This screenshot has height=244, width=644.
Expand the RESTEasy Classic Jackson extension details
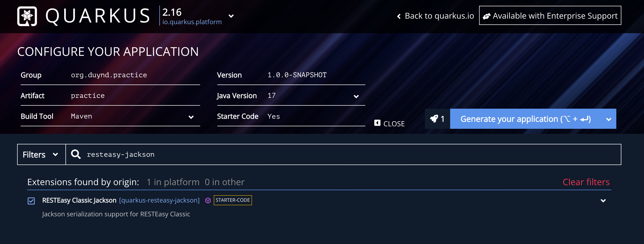click(603, 200)
